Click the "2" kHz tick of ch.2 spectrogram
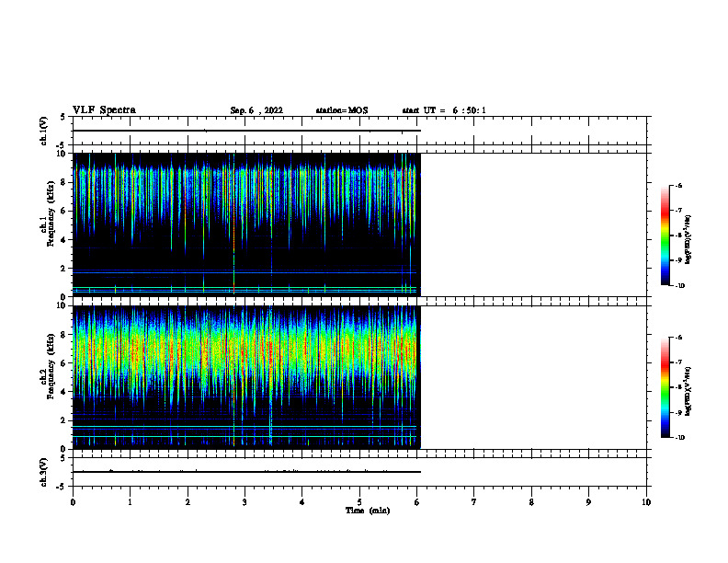 pos(64,420)
